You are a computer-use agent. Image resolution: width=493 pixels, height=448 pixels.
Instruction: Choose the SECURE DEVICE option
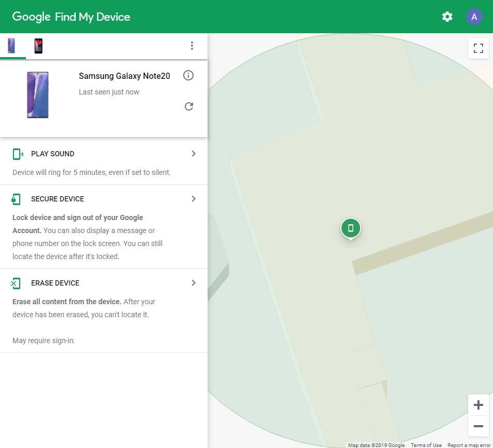click(58, 199)
